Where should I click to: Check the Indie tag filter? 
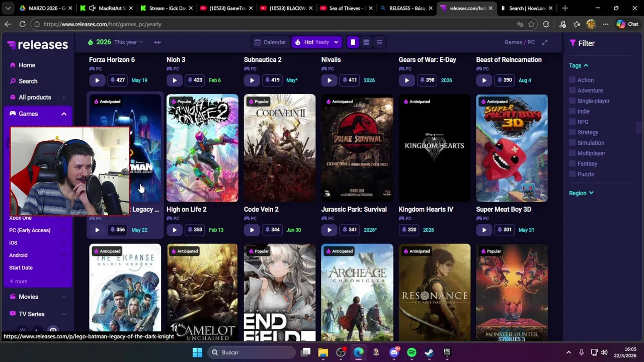tap(572, 112)
